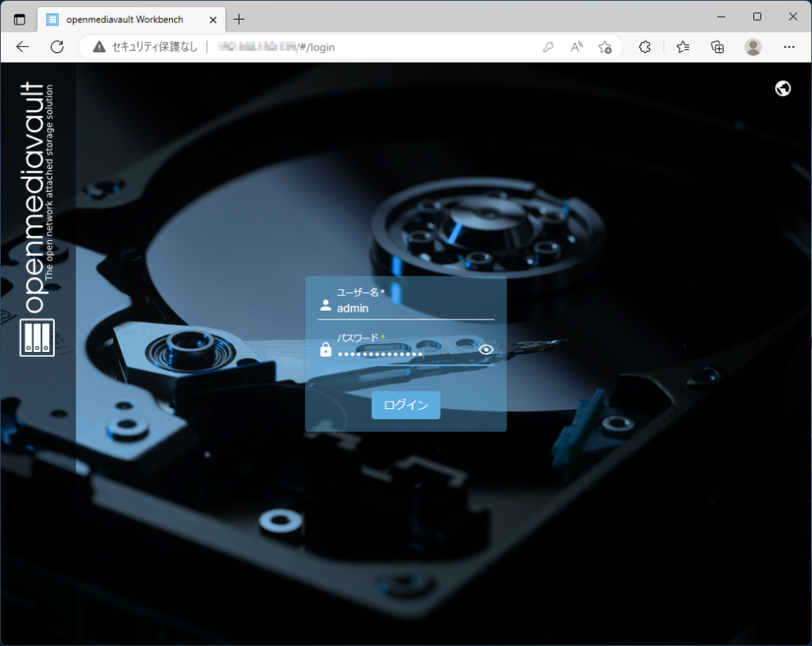
Task: Focus the ユーザー名 field containing admin
Action: pos(412,308)
